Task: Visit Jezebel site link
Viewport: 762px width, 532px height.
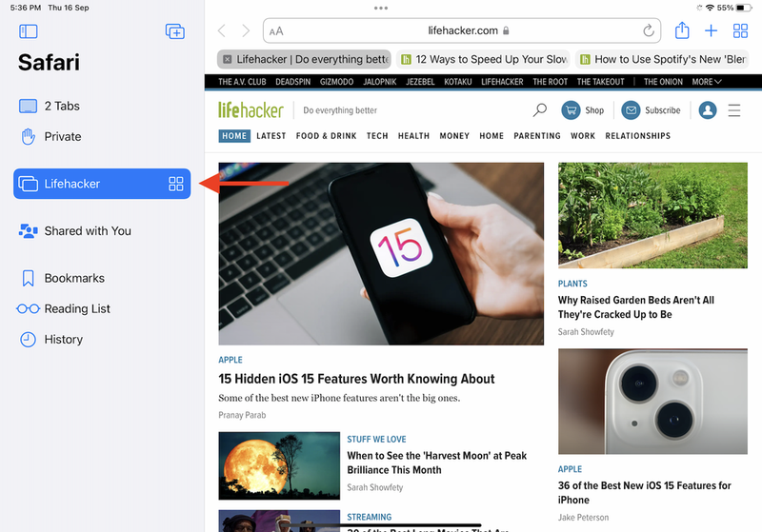Action: pyautogui.click(x=420, y=82)
